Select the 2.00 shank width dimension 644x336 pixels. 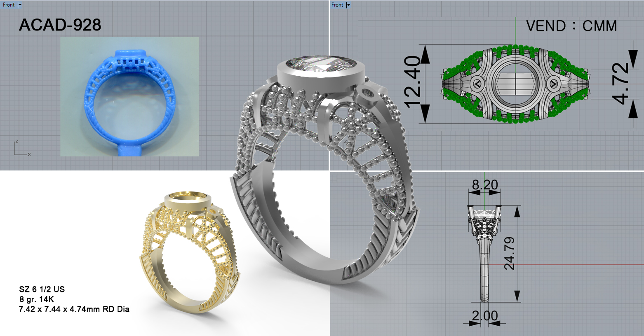[x=485, y=316]
